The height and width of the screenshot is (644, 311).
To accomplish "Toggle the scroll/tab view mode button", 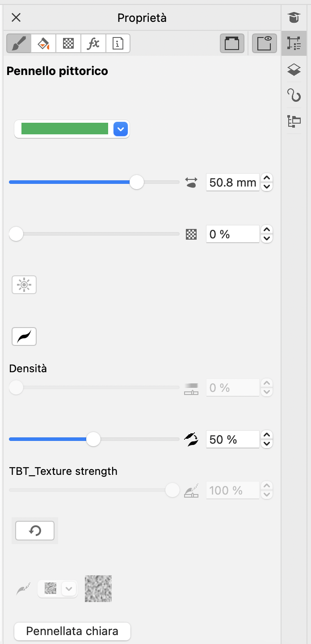I will [x=232, y=44].
